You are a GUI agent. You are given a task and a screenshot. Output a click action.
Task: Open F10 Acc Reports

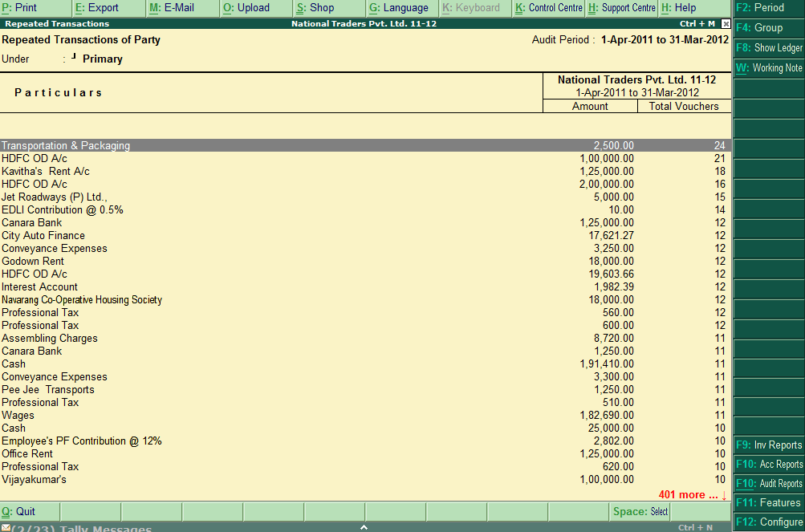coord(768,465)
